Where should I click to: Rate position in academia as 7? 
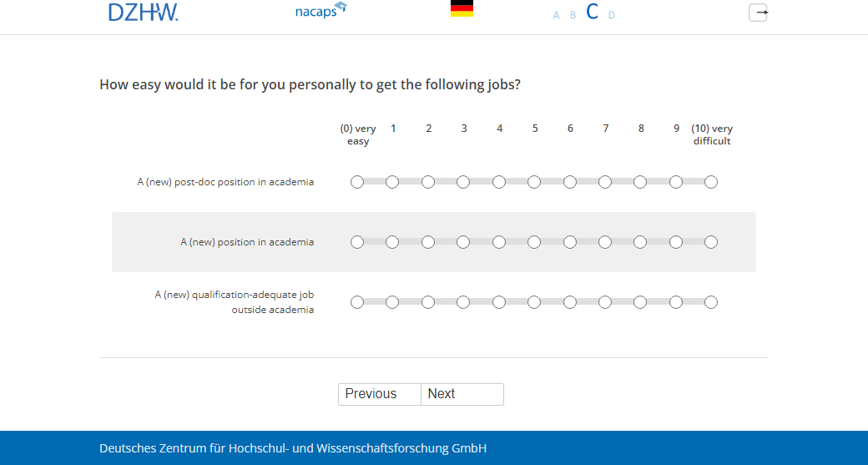point(605,242)
